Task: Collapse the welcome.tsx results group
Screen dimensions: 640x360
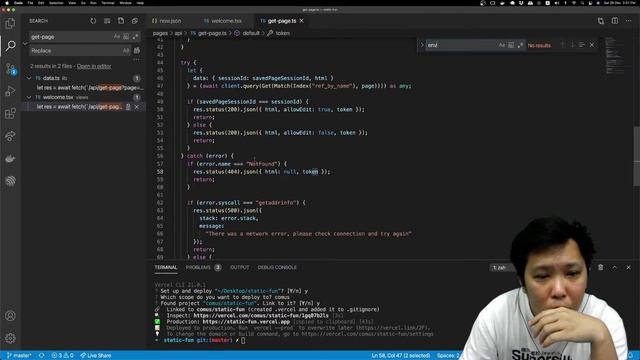Action: click(x=29, y=98)
